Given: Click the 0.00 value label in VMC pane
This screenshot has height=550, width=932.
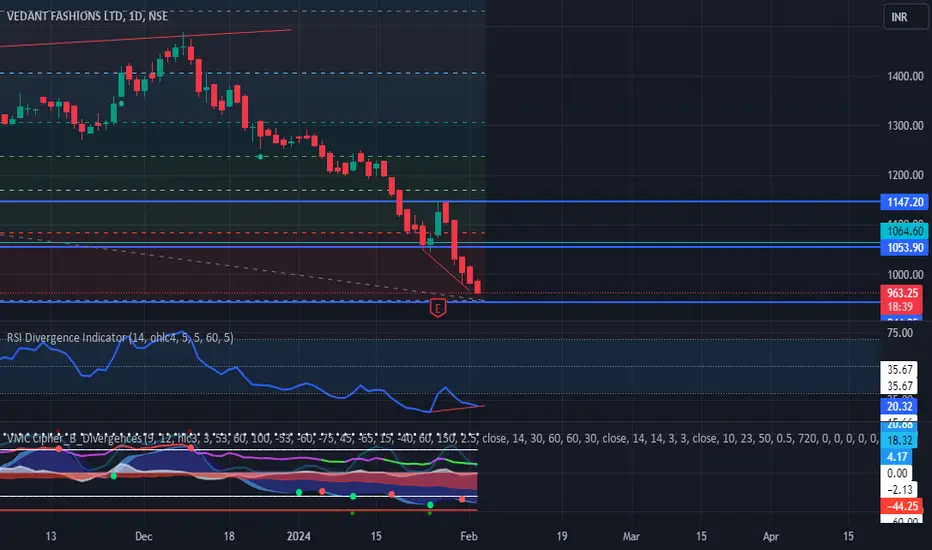Looking at the screenshot, I should (x=896, y=473).
